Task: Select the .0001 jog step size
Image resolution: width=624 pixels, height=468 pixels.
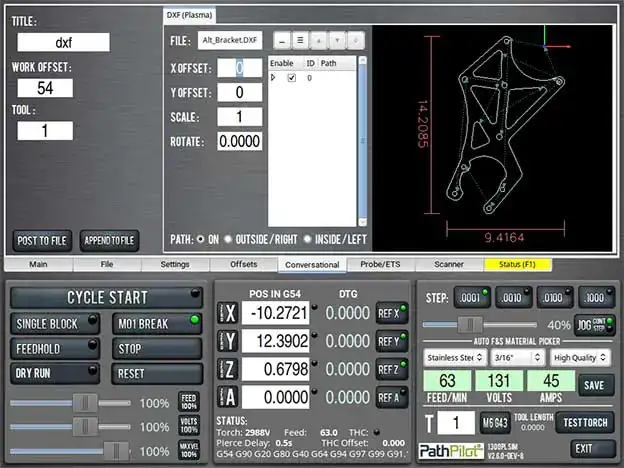Action: 472,297
